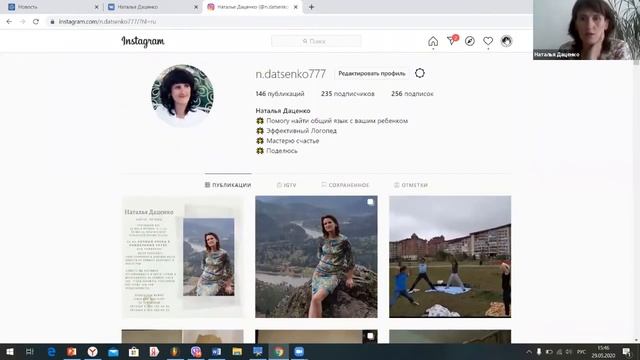The width and height of the screenshot is (640, 360).
Task: Open the clock showing 29.05.2020
Action: click(603, 352)
